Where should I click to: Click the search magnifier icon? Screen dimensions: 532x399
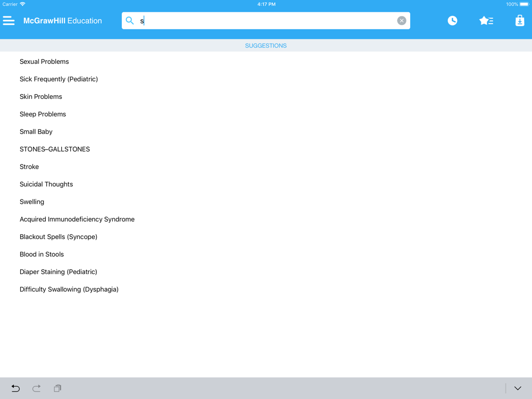click(130, 21)
